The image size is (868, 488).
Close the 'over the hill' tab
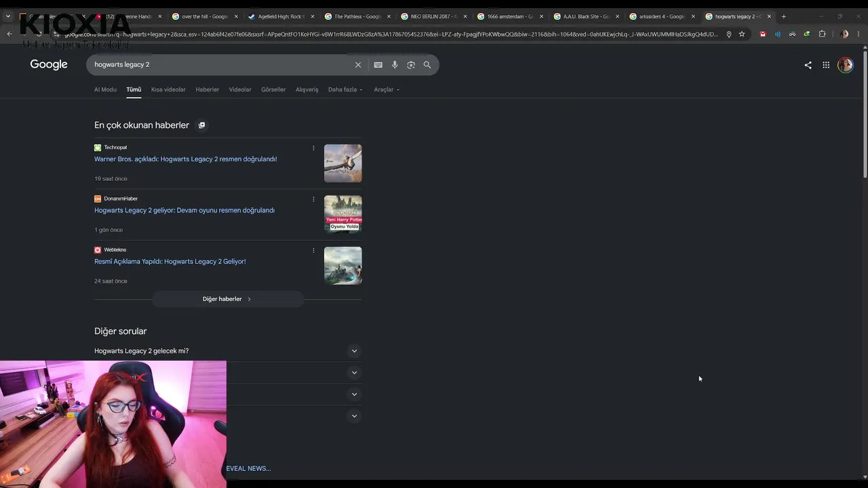[236, 16]
